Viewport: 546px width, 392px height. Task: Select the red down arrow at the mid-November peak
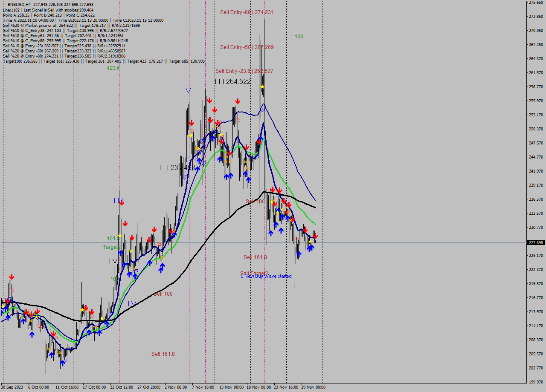pyautogui.click(x=238, y=101)
